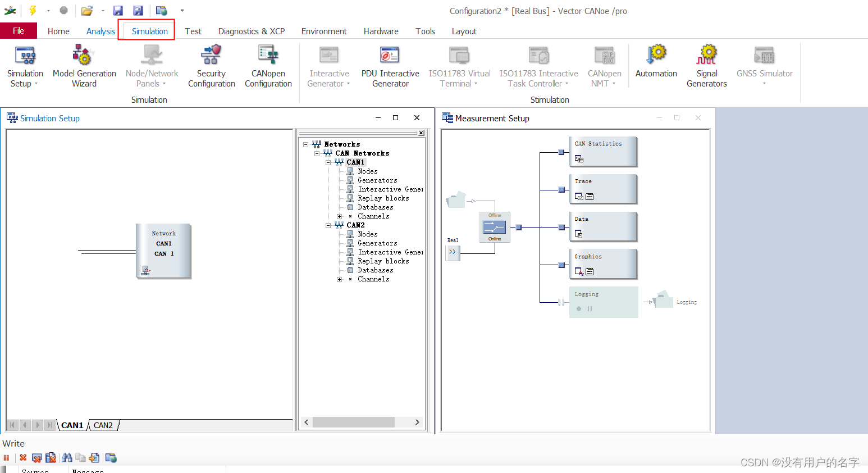Open the PDU Interactive Generator
The height and width of the screenshot is (473, 868).
point(390,66)
